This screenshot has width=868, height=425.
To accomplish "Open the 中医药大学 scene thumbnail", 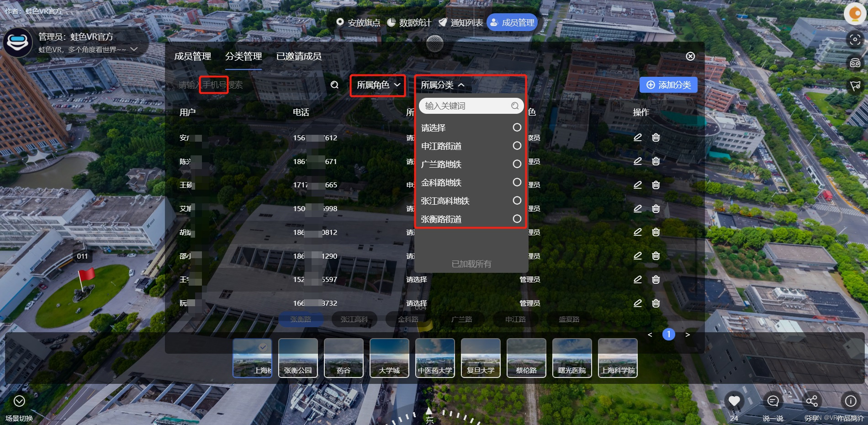I will 435,358.
